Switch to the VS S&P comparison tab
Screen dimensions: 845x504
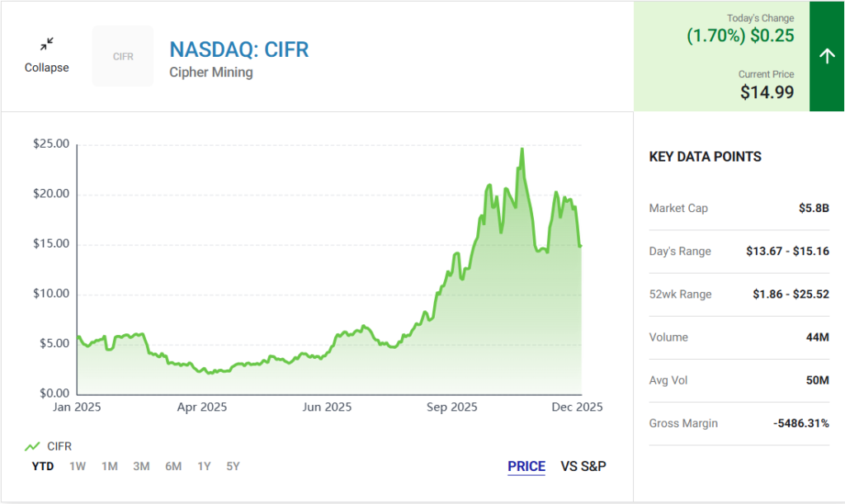(x=583, y=466)
